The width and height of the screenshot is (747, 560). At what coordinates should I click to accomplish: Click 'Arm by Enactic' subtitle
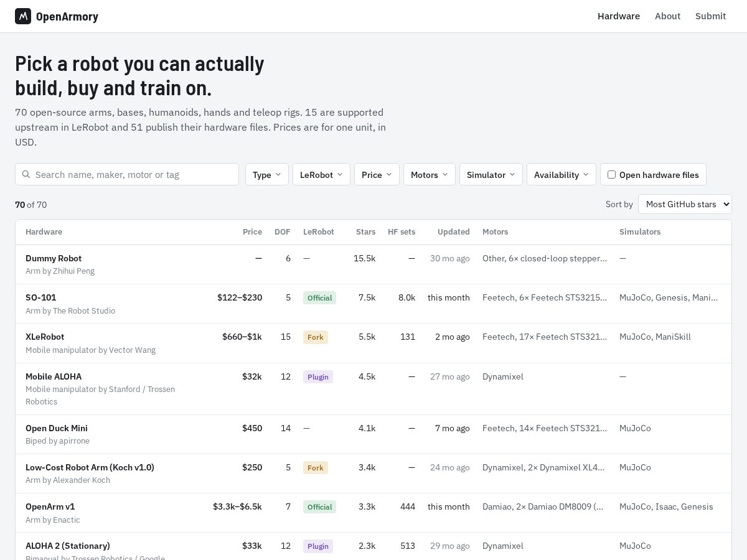[x=53, y=520]
